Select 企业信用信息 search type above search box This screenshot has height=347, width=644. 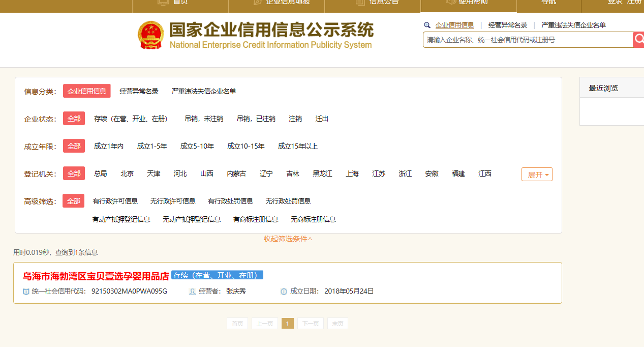454,25
